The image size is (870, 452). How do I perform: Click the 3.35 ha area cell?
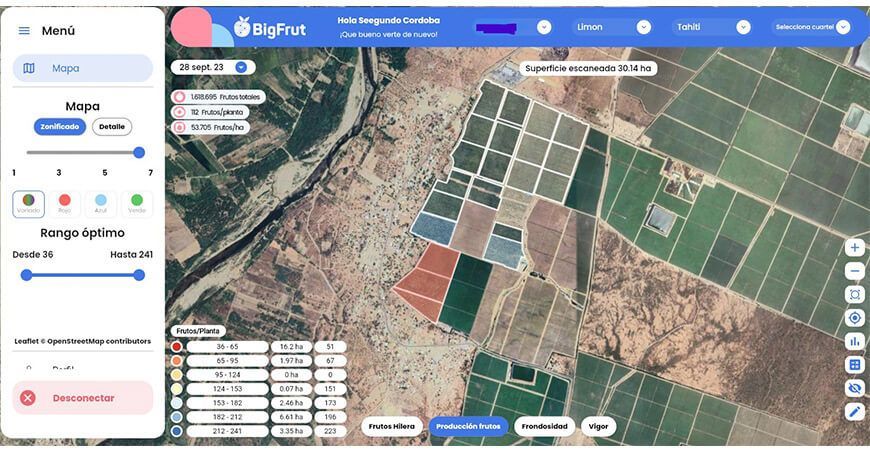click(291, 431)
